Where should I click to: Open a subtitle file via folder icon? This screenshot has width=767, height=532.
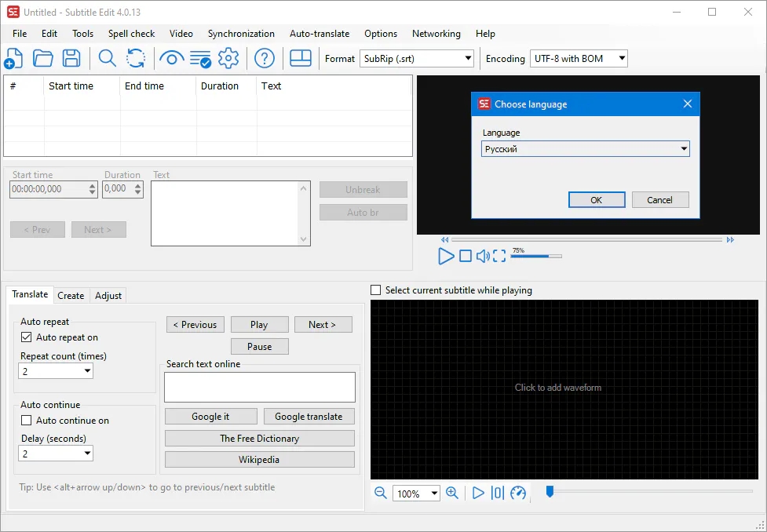(42, 58)
